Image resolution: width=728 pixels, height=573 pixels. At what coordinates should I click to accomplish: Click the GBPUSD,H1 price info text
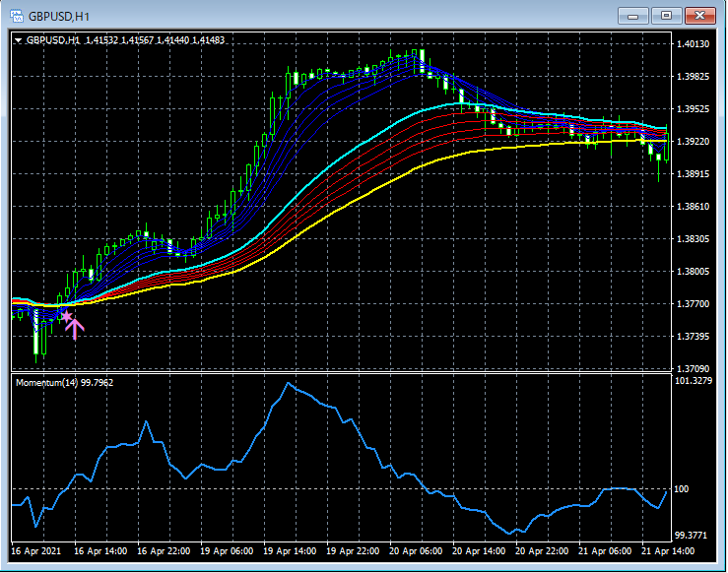[x=125, y=40]
